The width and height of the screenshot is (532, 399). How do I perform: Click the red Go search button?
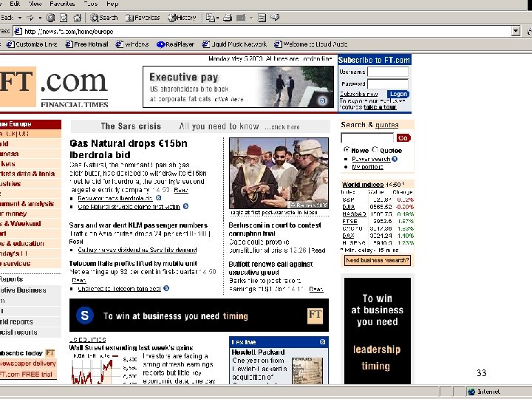coord(403,138)
